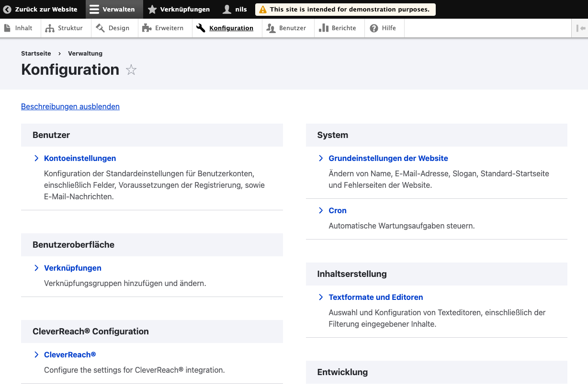Click the Design paintbrush icon

(100, 28)
